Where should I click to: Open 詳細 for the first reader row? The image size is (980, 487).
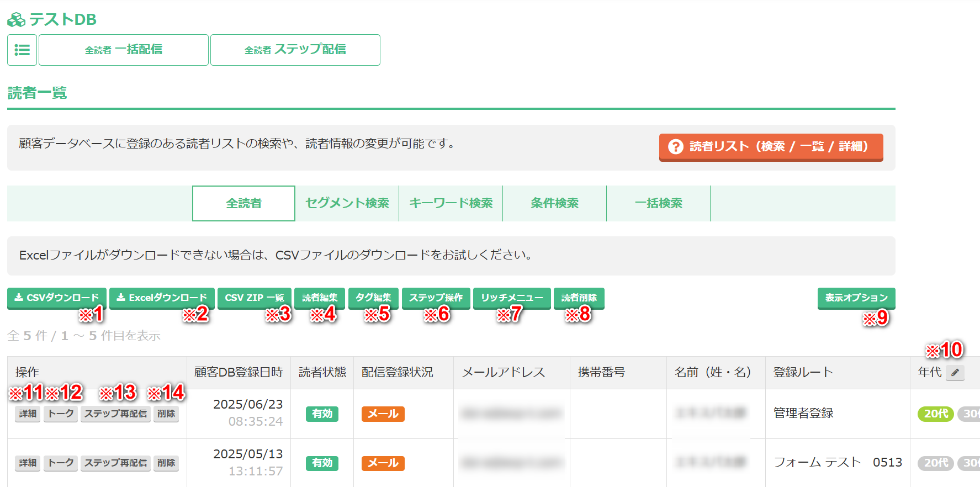pyautogui.click(x=28, y=414)
